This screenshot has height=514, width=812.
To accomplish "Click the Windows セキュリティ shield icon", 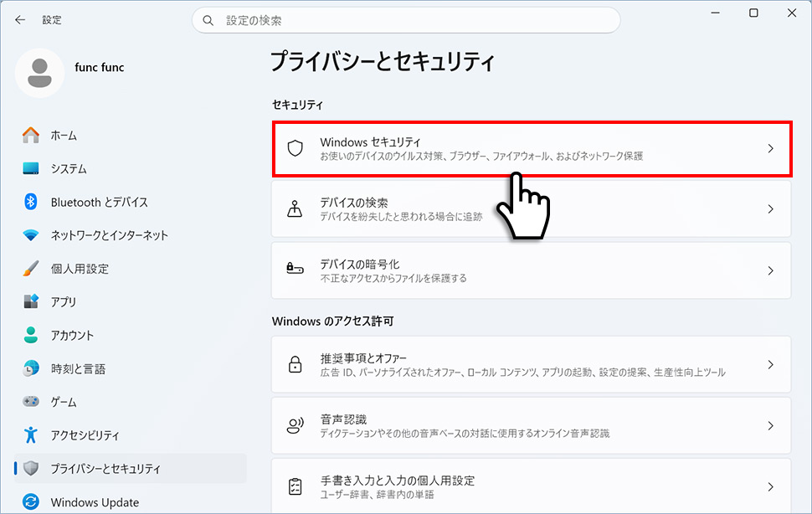I will click(296, 148).
